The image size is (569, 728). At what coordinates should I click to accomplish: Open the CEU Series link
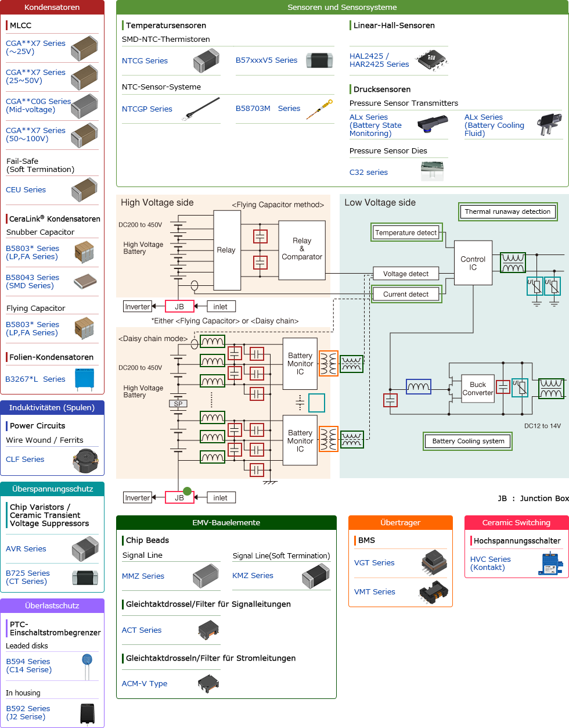[26, 190]
